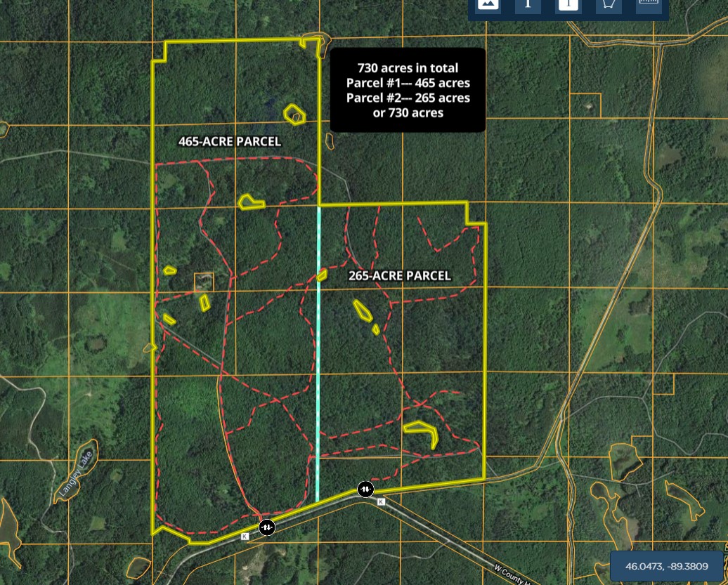Click the W County road name label
Screen dimensions: 728x585
514,572
